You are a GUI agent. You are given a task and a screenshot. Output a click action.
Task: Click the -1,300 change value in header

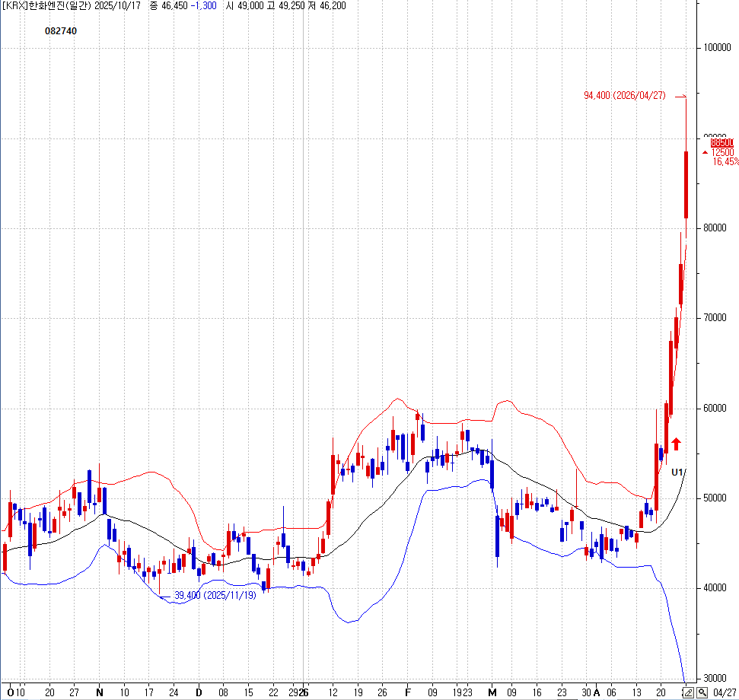click(204, 5)
